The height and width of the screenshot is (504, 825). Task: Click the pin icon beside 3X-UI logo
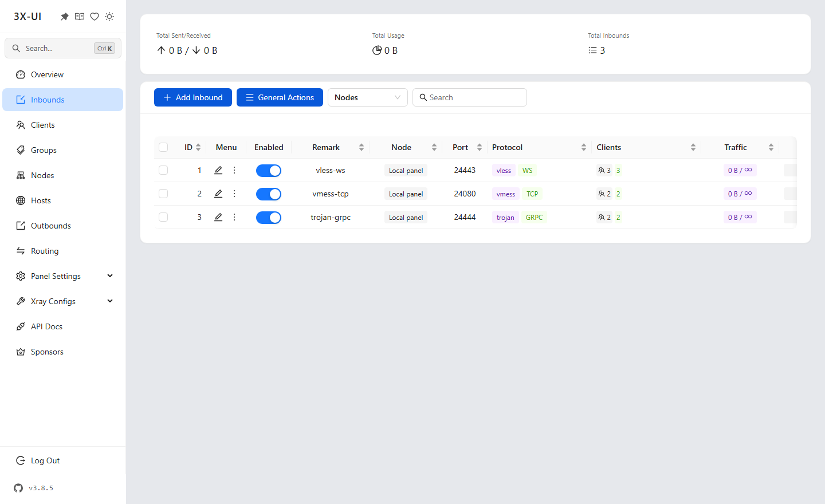(65, 17)
